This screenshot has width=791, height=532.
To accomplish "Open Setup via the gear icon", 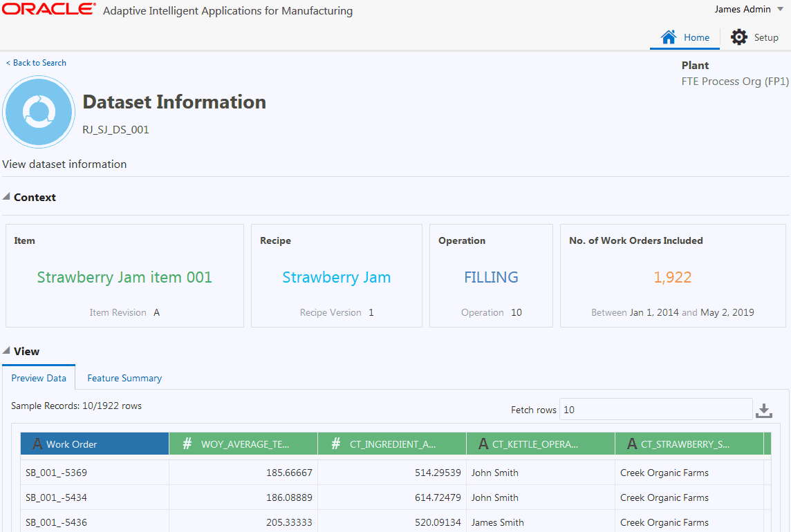I will click(739, 37).
